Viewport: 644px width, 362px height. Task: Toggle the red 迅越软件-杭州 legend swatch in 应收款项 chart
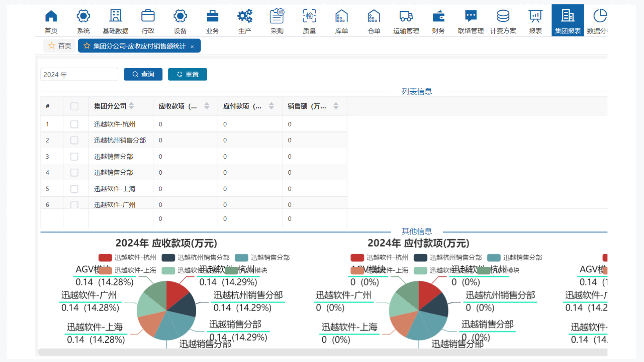105,258
